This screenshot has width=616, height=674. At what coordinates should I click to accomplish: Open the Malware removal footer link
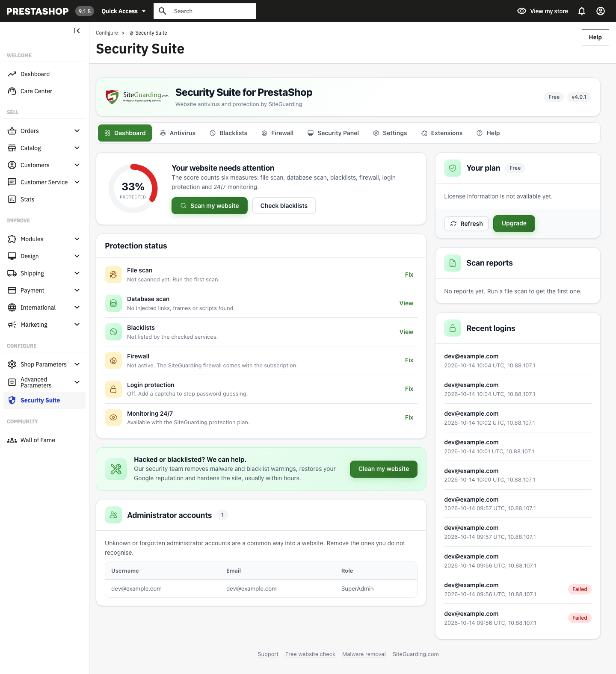[x=364, y=654]
